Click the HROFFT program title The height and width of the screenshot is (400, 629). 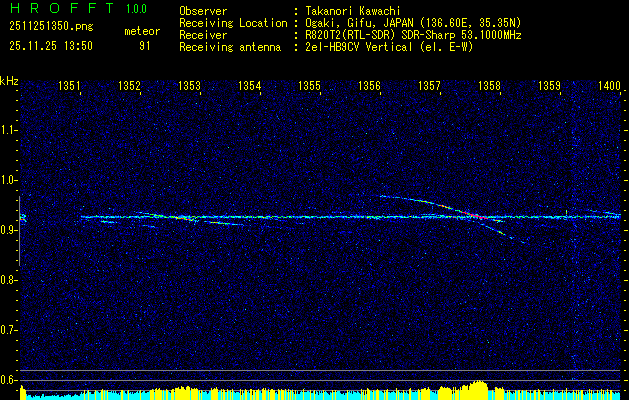62,8
